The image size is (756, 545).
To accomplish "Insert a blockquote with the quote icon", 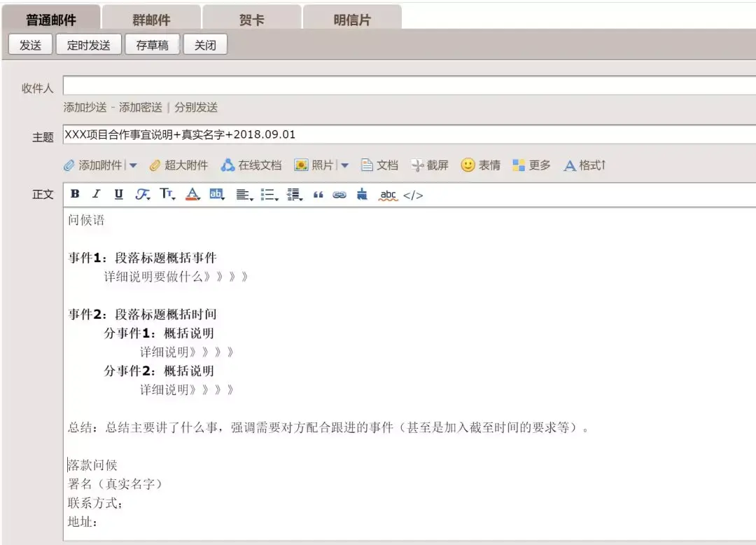I will tap(318, 195).
